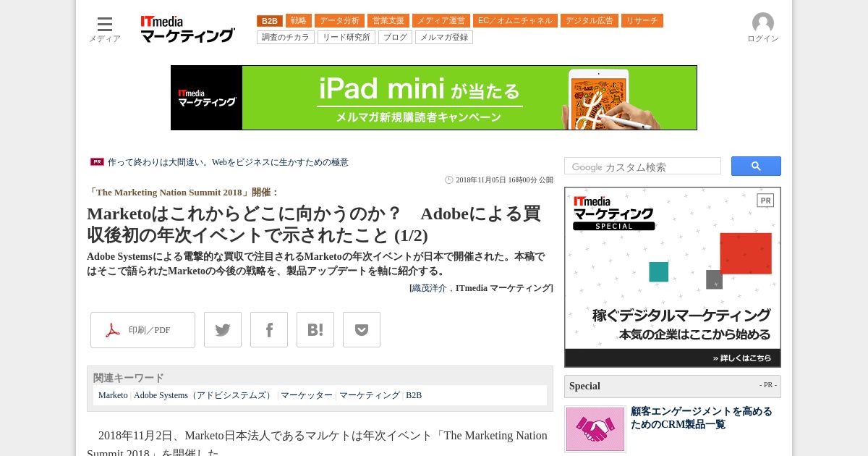
Task: Open リード研究所 link
Action: [x=346, y=37]
